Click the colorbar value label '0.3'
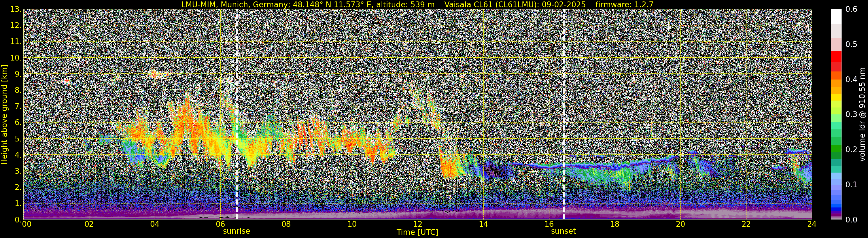Image resolution: width=868 pixels, height=238 pixels. pyautogui.click(x=852, y=115)
